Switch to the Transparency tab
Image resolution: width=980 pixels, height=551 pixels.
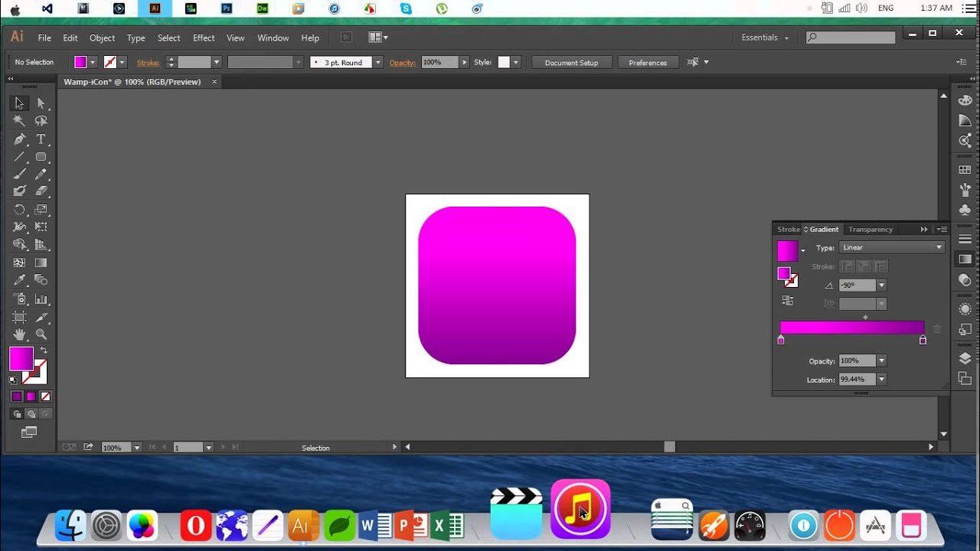(871, 229)
